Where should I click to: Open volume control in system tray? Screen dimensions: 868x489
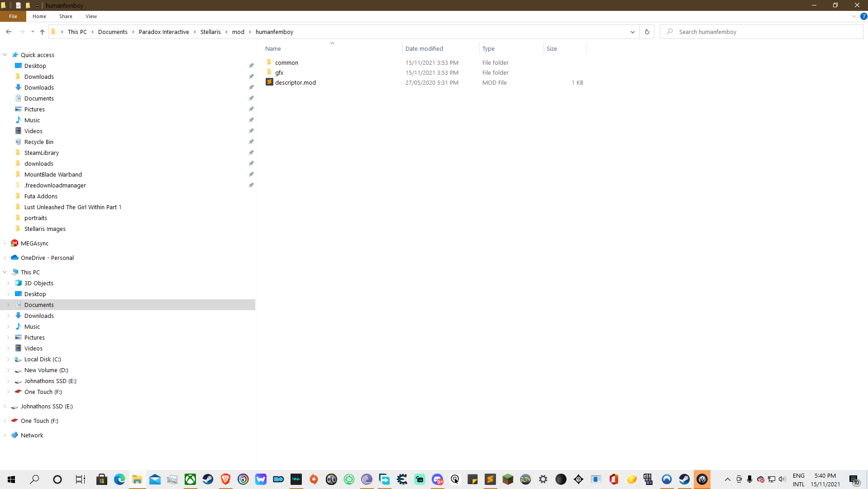(782, 479)
